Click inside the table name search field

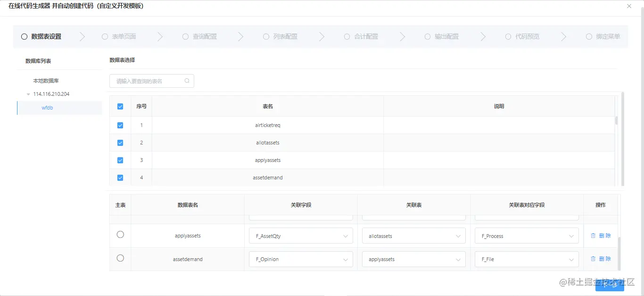(x=146, y=81)
